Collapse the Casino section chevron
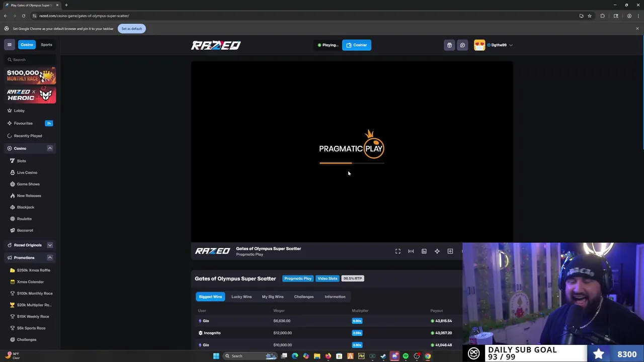The height and width of the screenshot is (362, 644). click(50, 148)
